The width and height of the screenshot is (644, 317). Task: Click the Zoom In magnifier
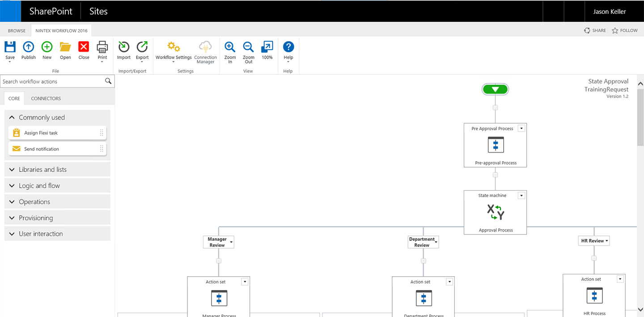230,47
